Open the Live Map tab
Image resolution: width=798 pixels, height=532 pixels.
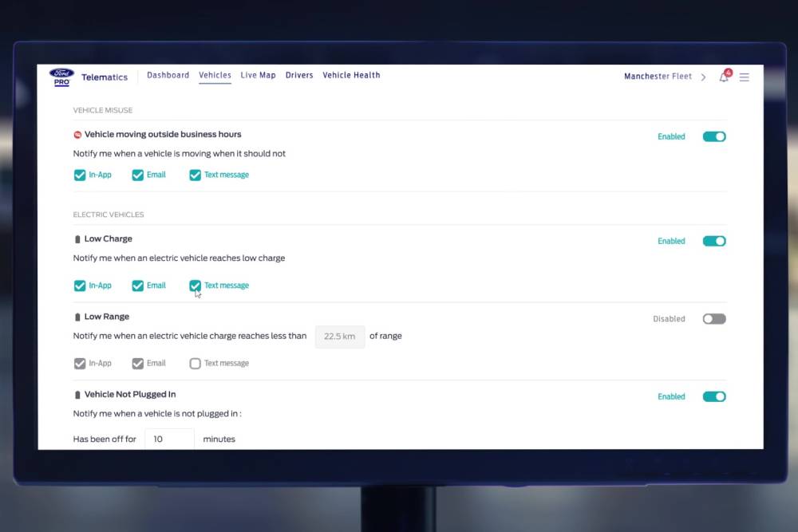coord(258,76)
